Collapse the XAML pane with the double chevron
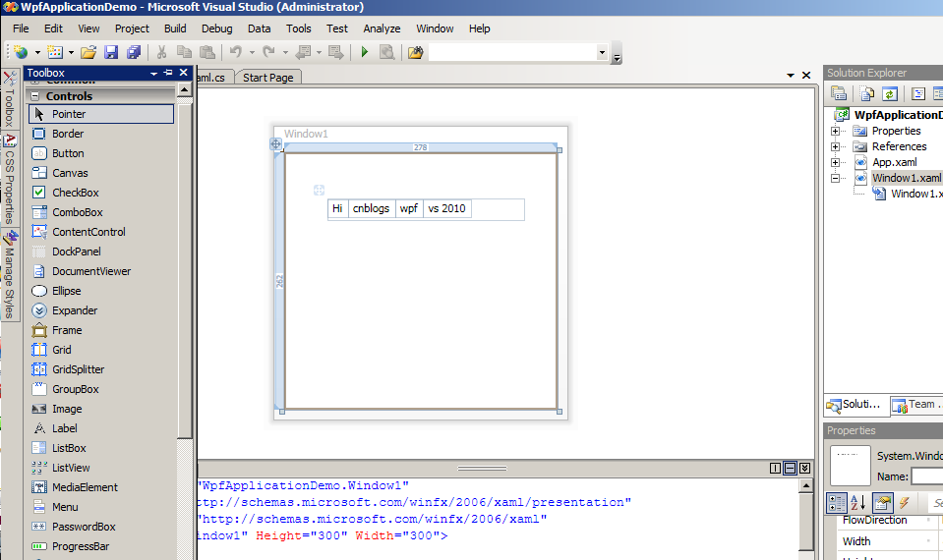This screenshot has width=943, height=560. (804, 468)
